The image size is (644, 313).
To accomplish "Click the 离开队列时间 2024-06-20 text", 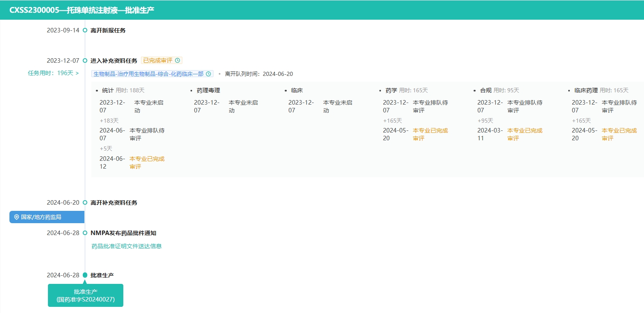I will click(x=259, y=74).
